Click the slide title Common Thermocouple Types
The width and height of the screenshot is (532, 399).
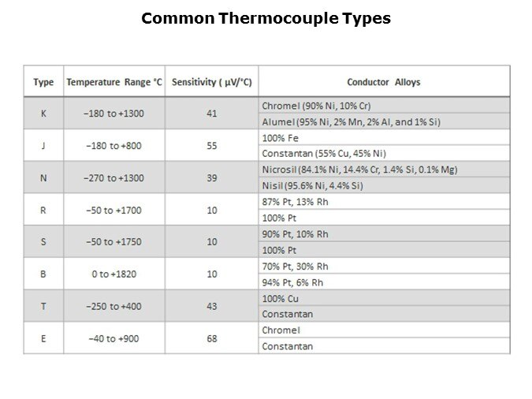[x=266, y=19]
